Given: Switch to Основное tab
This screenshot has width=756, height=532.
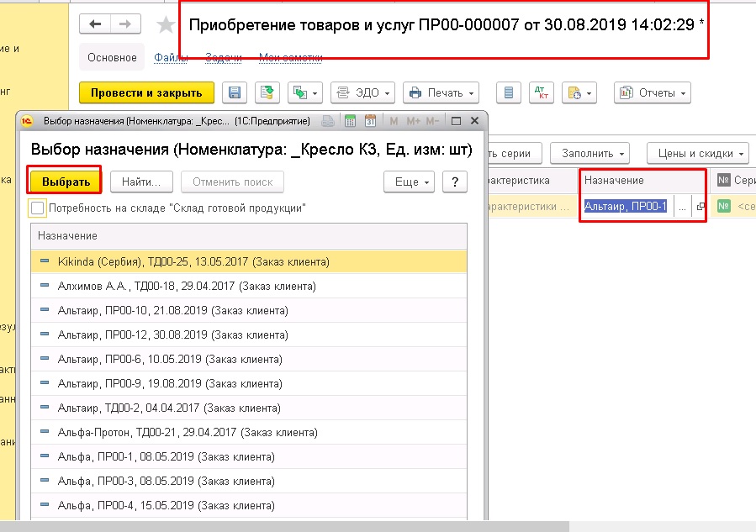Looking at the screenshot, I should pos(112,57).
